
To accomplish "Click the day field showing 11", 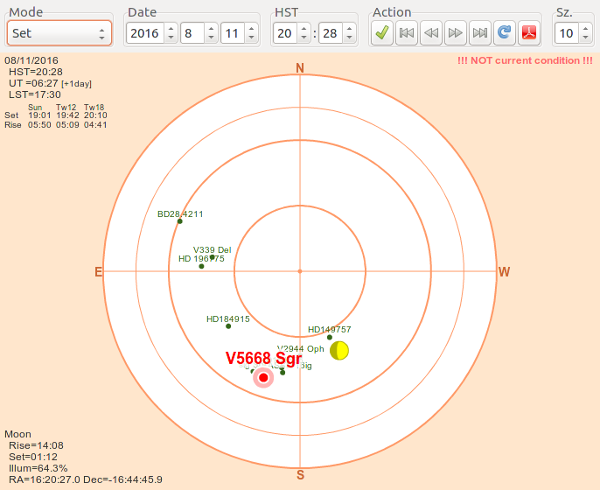I will [233, 33].
